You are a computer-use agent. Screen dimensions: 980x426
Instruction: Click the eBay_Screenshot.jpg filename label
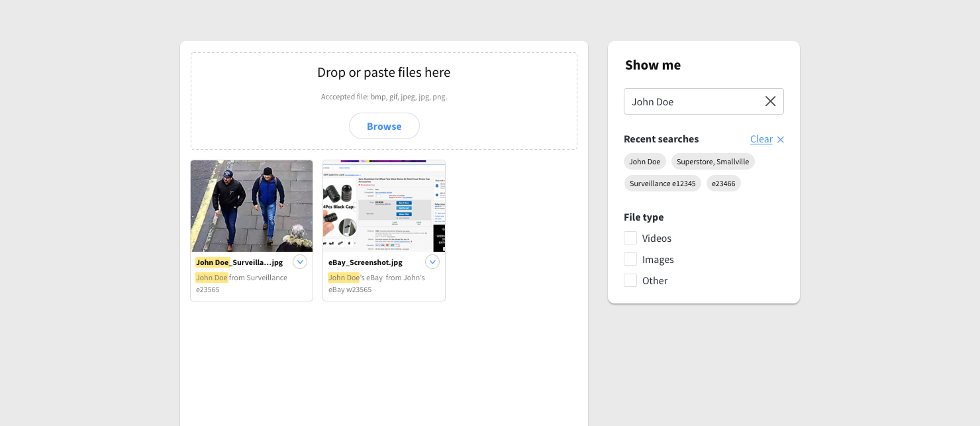pos(366,262)
